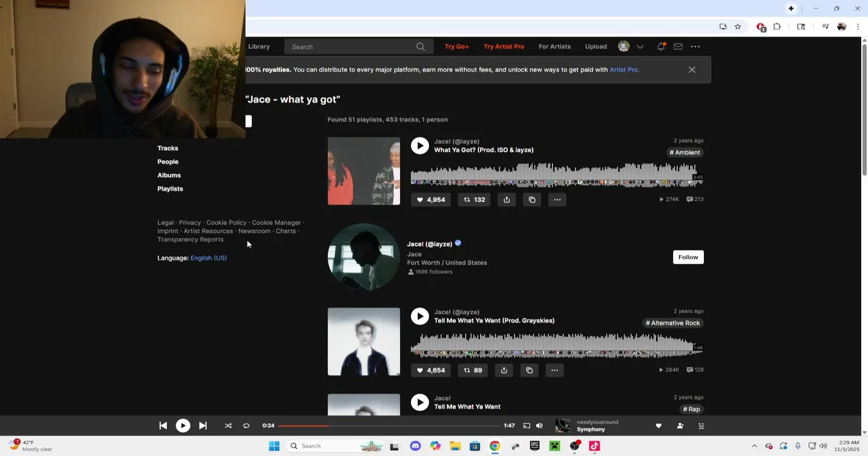Bookmark this page with star icon
Screen dimensions: 868x456
pyautogui.click(x=738, y=27)
